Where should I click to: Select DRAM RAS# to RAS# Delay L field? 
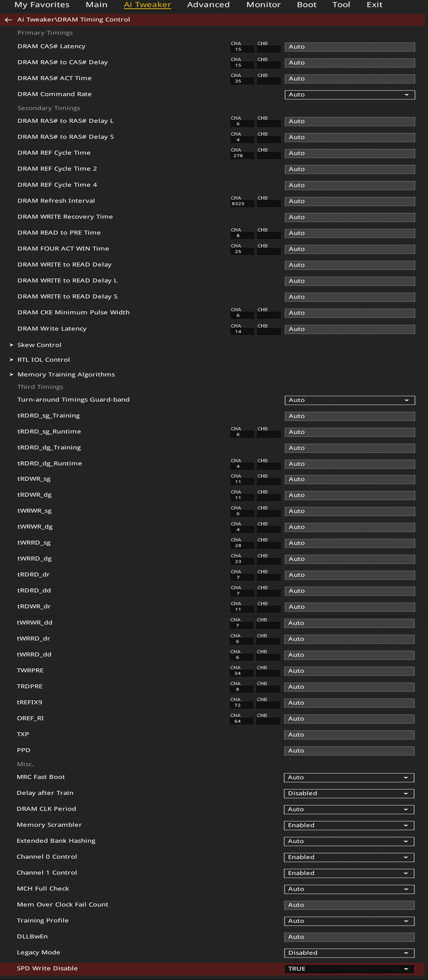pos(350,122)
